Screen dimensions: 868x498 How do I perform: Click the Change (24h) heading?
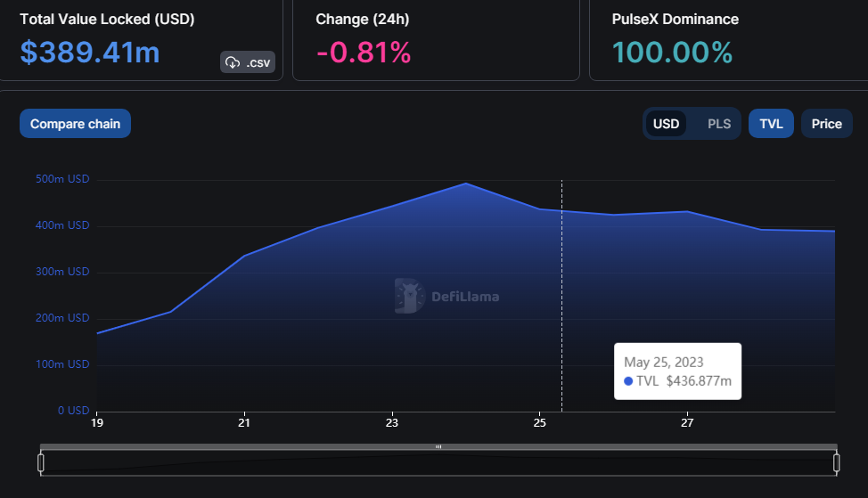(x=363, y=19)
